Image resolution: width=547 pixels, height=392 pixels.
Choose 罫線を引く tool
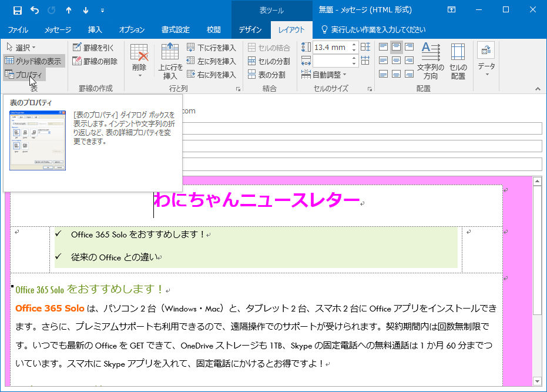click(93, 48)
